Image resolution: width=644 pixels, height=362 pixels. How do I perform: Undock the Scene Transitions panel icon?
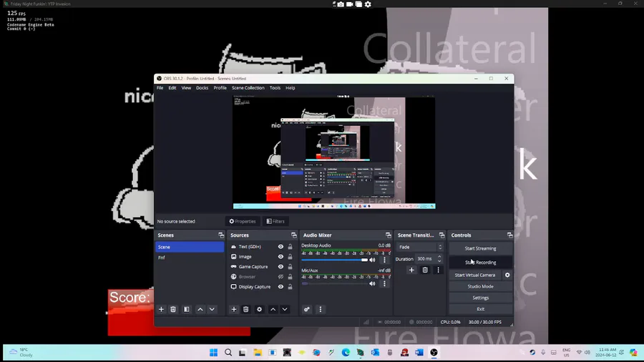[x=441, y=235]
